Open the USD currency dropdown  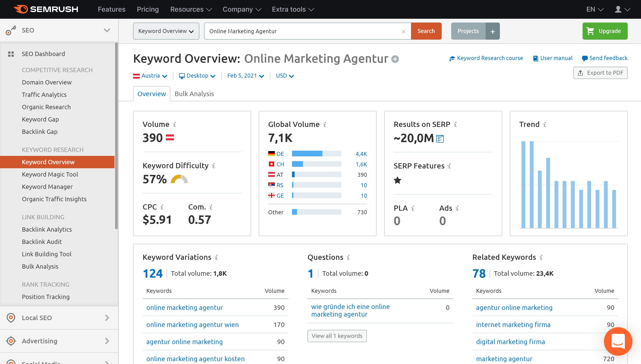click(x=285, y=76)
